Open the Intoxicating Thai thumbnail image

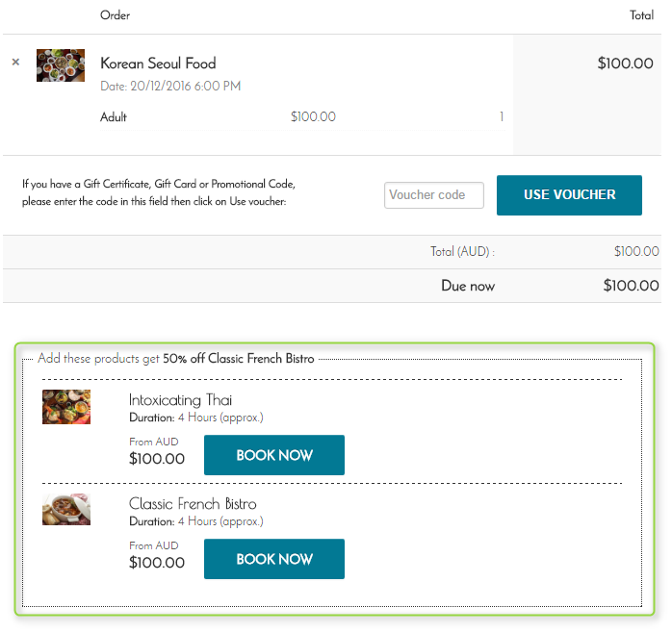(x=66, y=407)
